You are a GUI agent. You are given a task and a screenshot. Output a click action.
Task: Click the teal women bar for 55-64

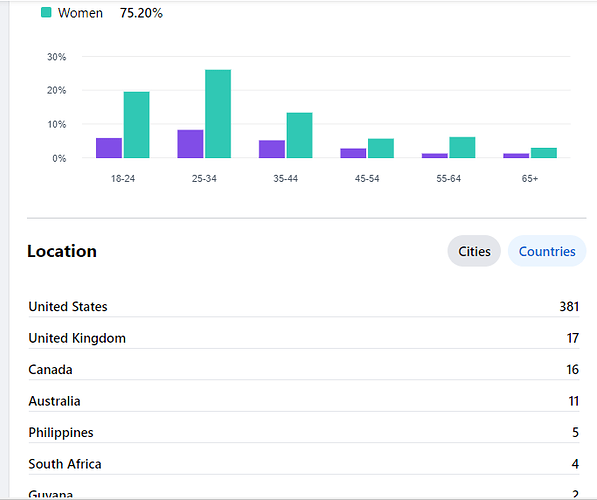(462, 147)
